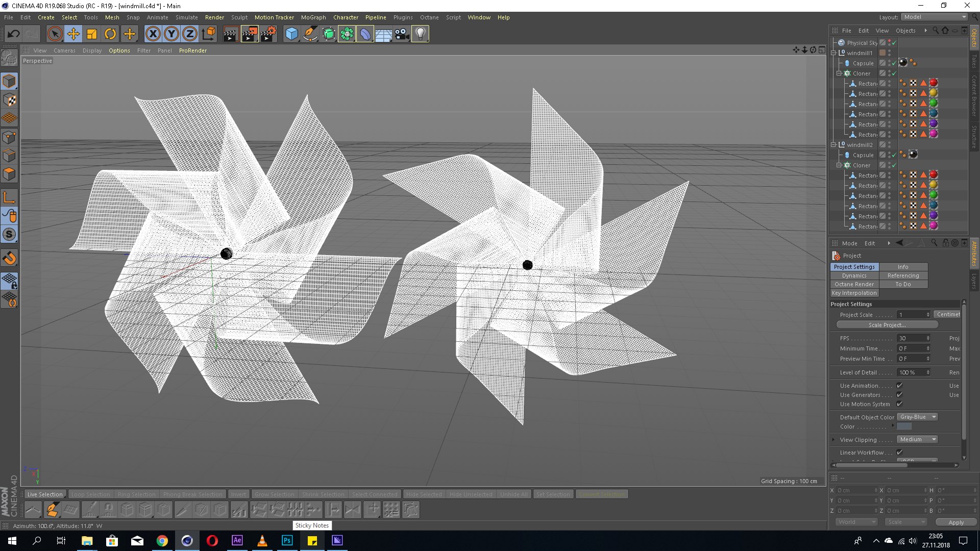This screenshot has width=980, height=551.
Task: Open the MoGraph menu
Action: pyautogui.click(x=313, y=17)
